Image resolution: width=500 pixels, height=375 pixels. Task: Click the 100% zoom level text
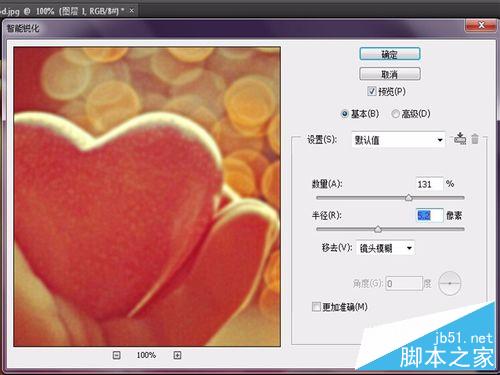pyautogui.click(x=146, y=355)
